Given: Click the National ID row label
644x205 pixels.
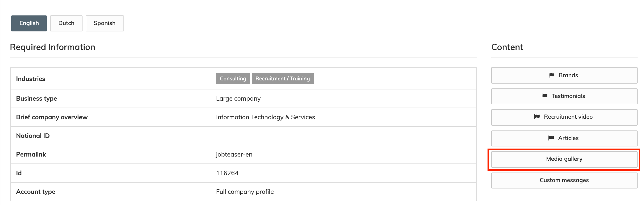Looking at the screenshot, I should tap(33, 136).
